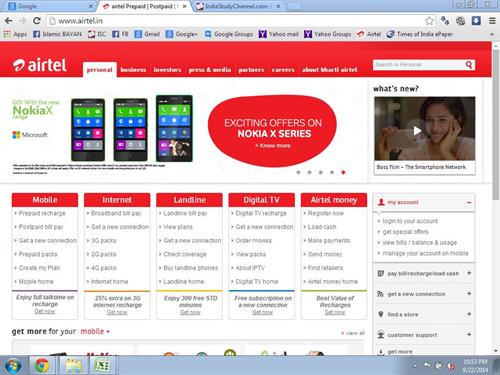The image size is (500, 375).
Task: Reload the airtel page
Action: tap(37, 21)
